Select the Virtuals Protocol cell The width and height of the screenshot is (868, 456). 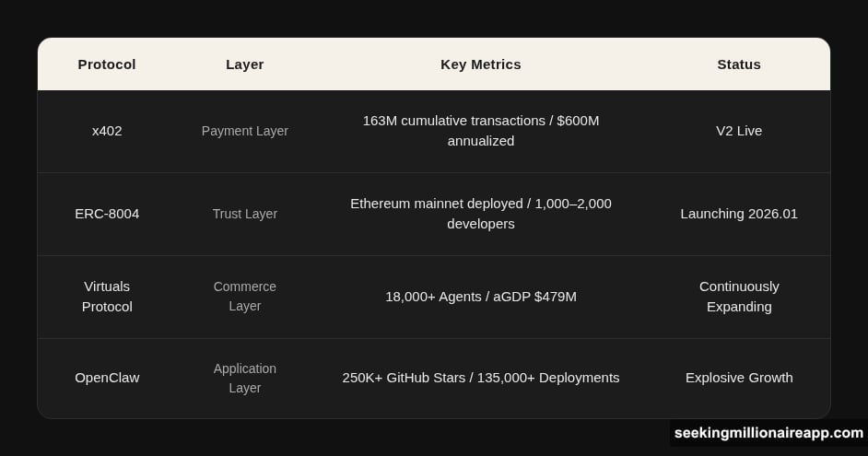(x=107, y=297)
